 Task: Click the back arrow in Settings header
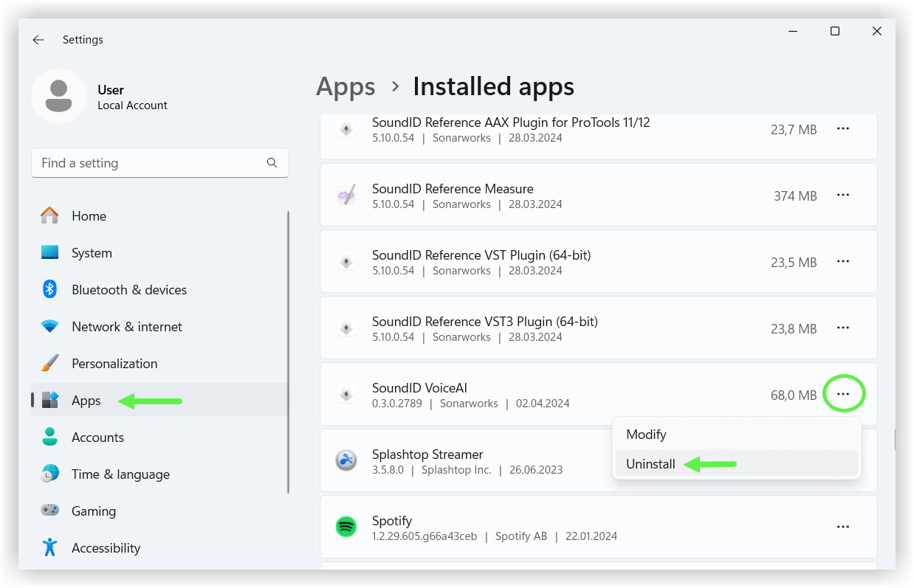38,40
